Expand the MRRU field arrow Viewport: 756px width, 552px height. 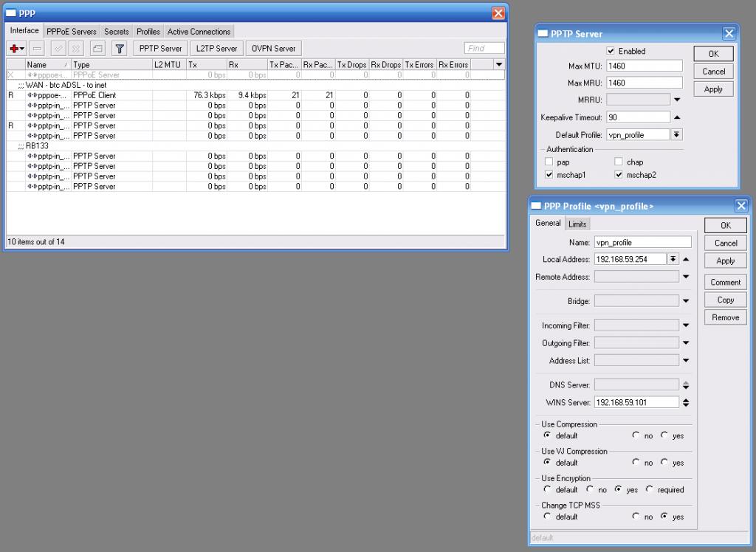[677, 100]
